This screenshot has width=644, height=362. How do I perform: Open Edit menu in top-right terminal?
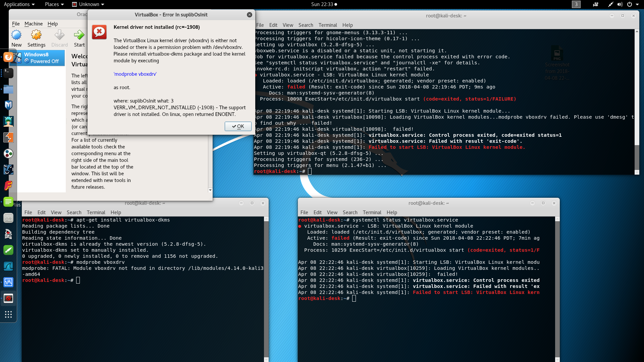[x=273, y=25]
